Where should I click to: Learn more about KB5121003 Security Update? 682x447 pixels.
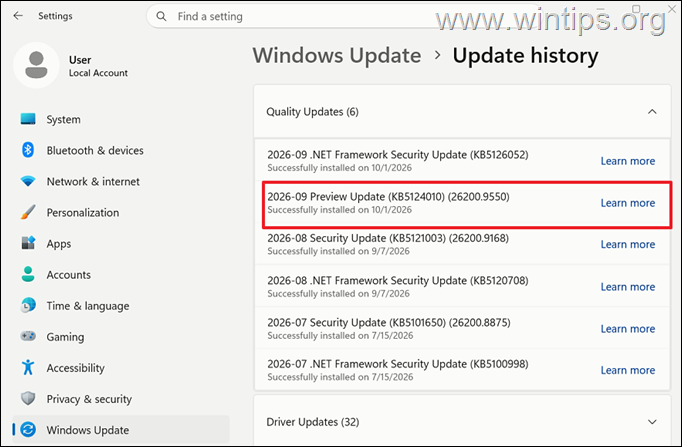point(628,244)
